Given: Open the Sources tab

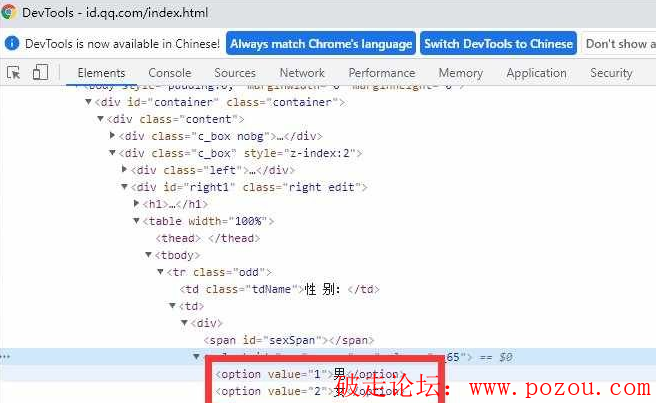Looking at the screenshot, I should coord(235,73).
